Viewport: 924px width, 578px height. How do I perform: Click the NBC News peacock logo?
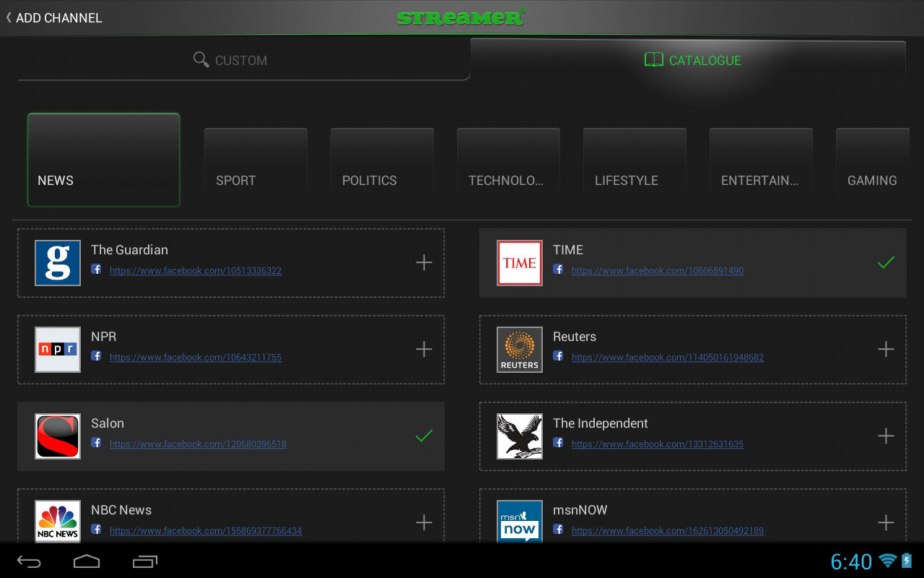[58, 521]
